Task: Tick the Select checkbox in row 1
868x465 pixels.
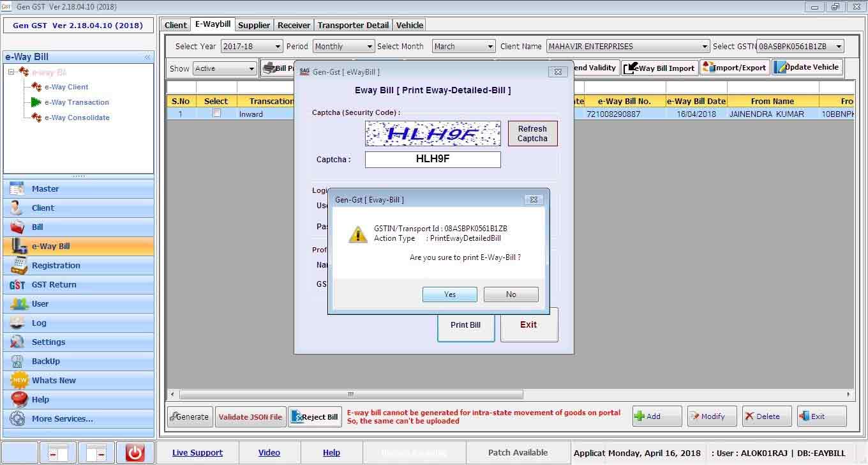Action: click(x=216, y=114)
